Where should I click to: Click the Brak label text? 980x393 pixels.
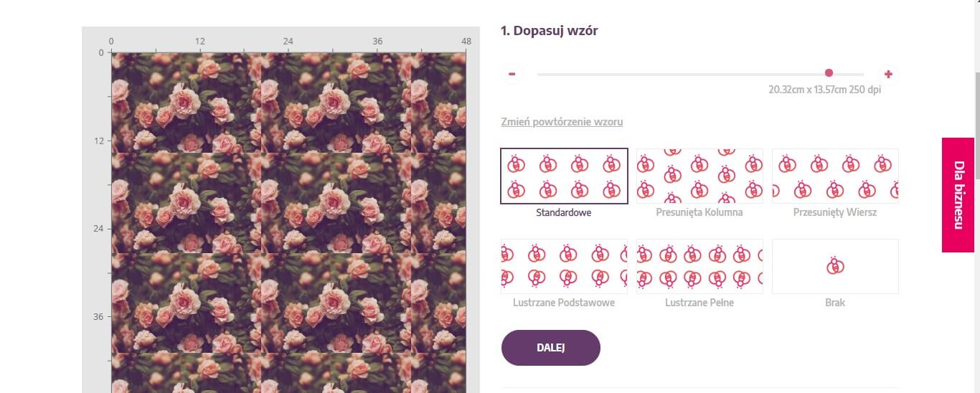pyautogui.click(x=835, y=303)
